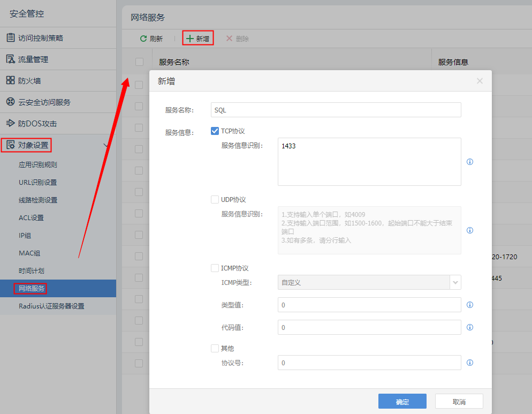Click the info icon next to 代码值 field

(470, 327)
